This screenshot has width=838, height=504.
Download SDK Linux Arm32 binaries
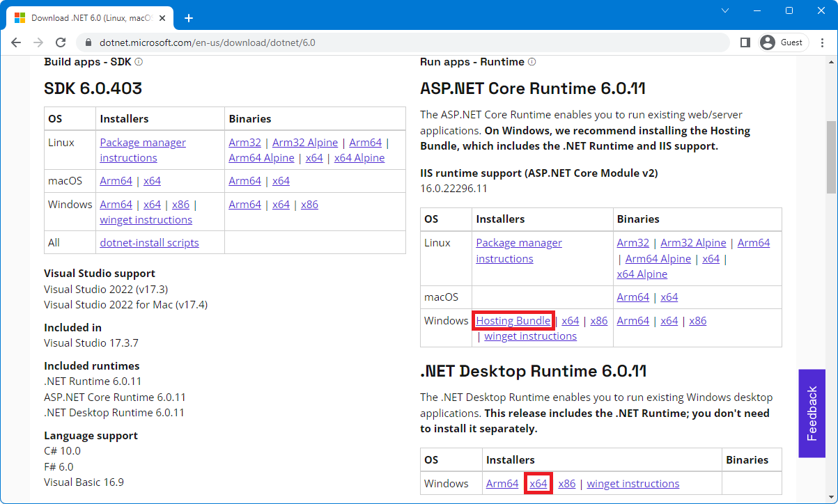(x=245, y=142)
